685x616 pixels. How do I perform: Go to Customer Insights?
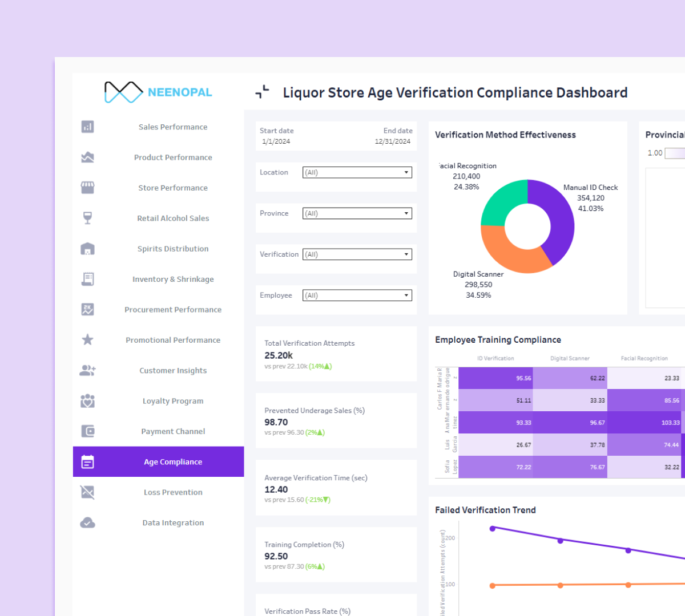pyautogui.click(x=173, y=371)
